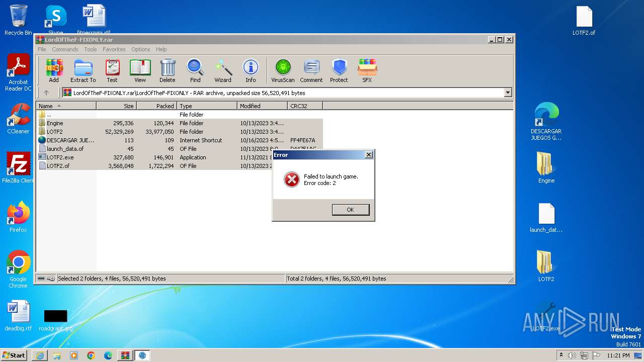Click the taskbar clock 11:21 PM
The image size is (644, 362).
click(x=618, y=355)
